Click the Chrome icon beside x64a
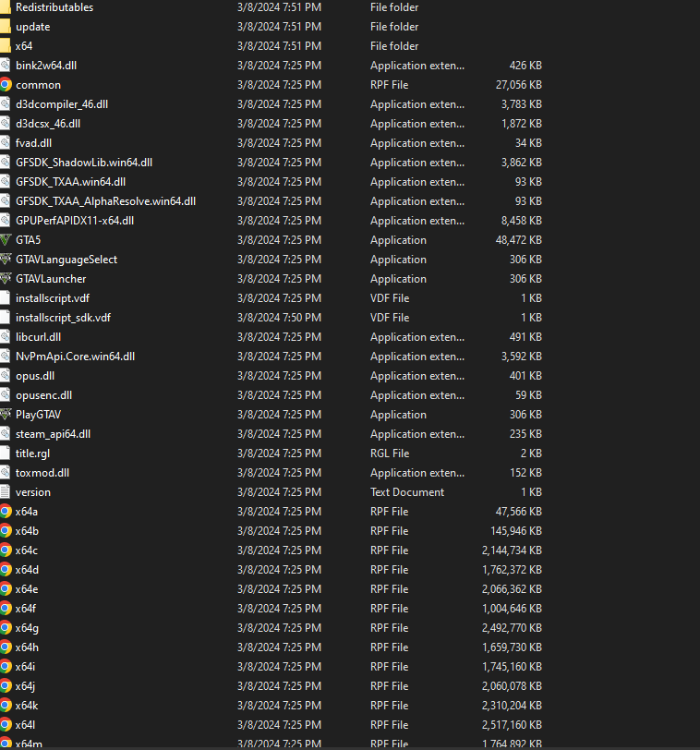Screen dimensions: 700x750 pyautogui.click(x=6, y=512)
